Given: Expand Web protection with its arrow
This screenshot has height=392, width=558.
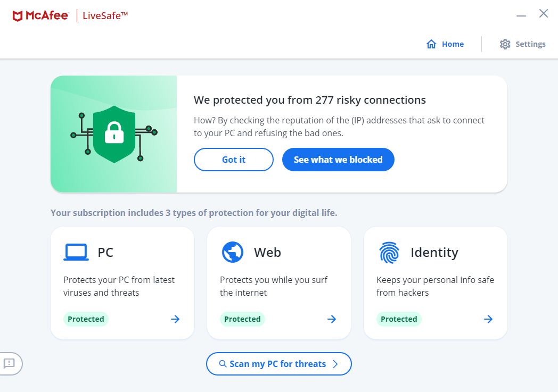Looking at the screenshot, I should [332, 319].
